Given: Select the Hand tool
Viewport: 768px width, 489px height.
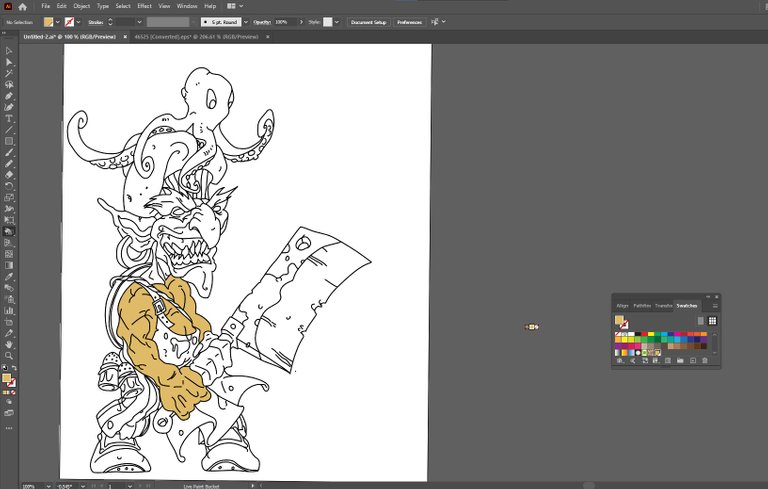Looking at the screenshot, I should coord(9,344).
